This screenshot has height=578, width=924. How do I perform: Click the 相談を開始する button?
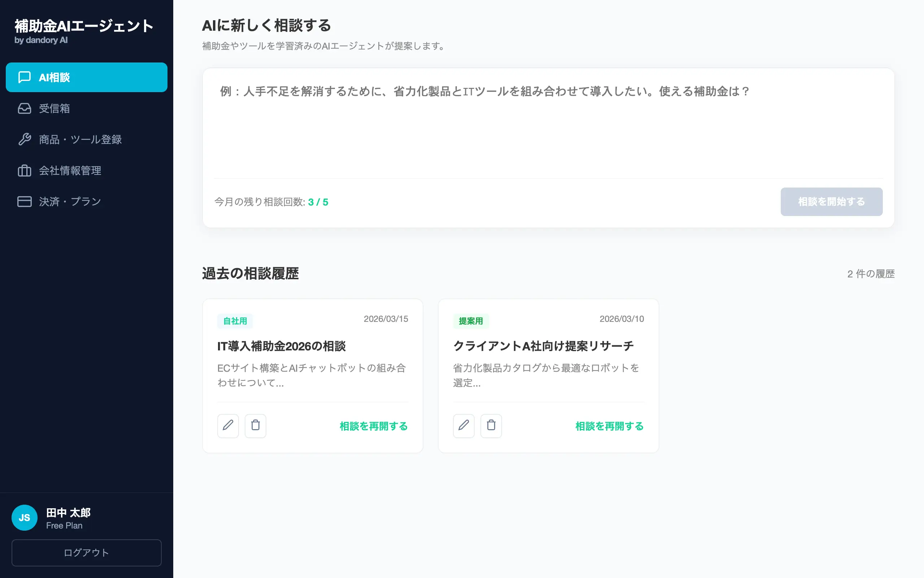pos(831,202)
